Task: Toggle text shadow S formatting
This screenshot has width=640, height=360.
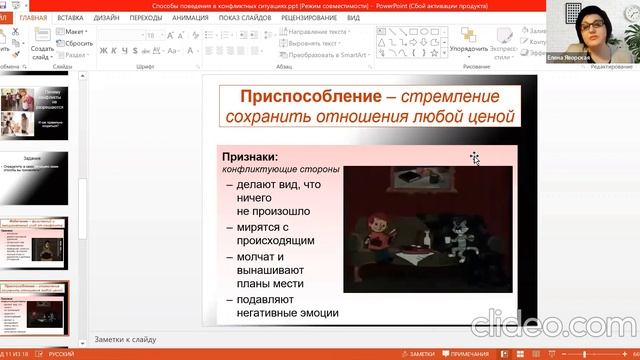Action: [135, 51]
